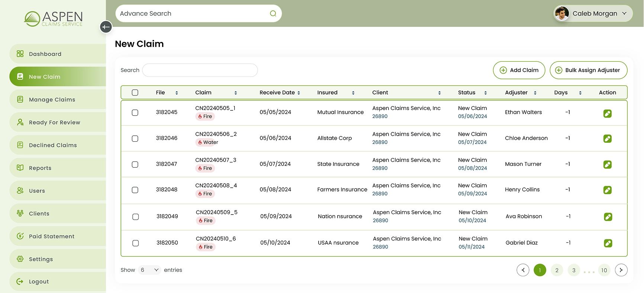Expand the Show entries dropdown
The height and width of the screenshot is (293, 644).
click(149, 270)
